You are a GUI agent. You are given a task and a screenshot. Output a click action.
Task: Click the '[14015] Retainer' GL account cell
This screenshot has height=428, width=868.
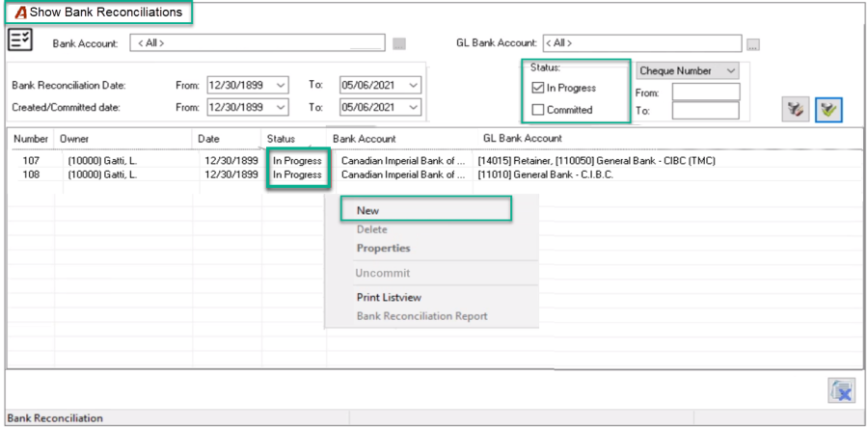coord(597,161)
